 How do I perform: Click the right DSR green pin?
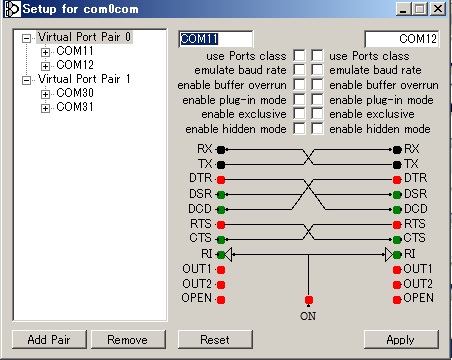[397, 194]
